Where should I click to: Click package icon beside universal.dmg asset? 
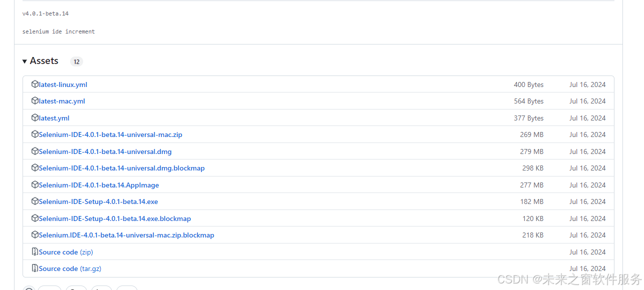(x=35, y=151)
